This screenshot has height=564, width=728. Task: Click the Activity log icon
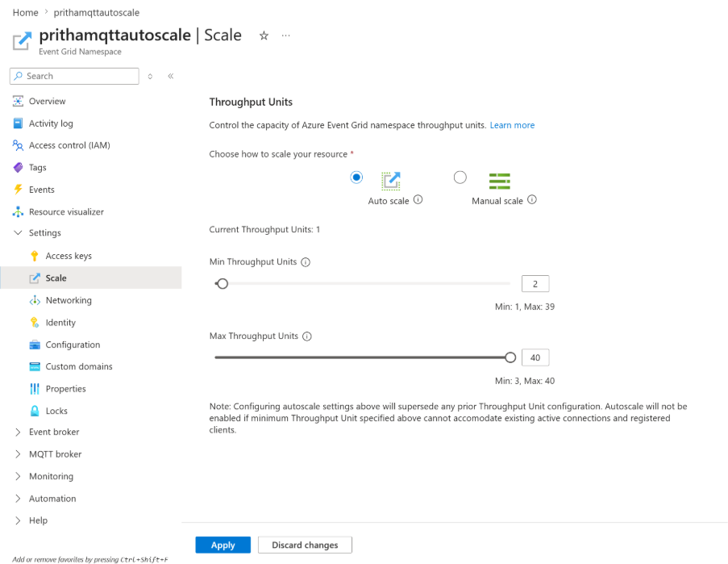point(18,123)
